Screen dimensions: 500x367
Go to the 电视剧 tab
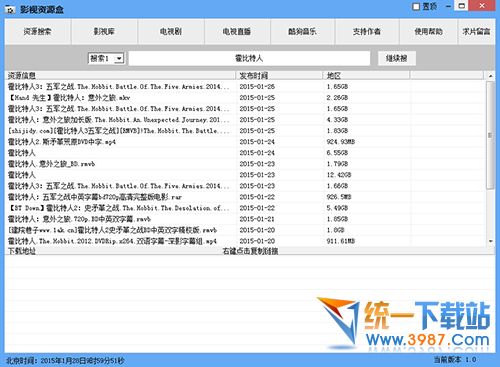(171, 32)
